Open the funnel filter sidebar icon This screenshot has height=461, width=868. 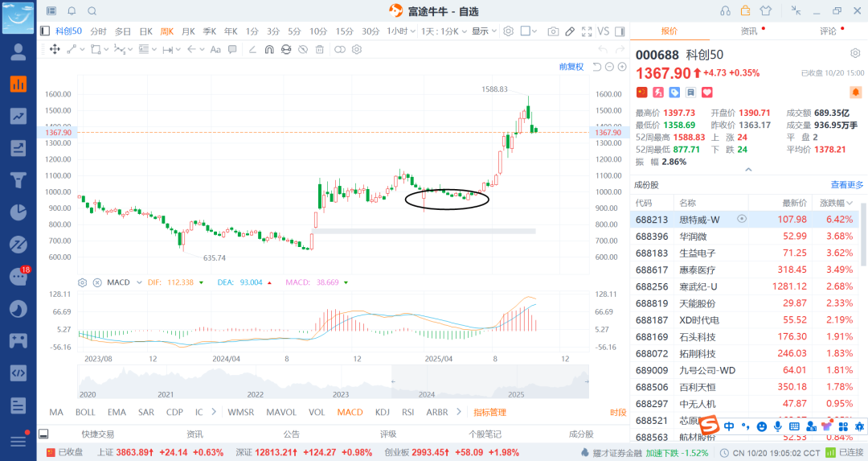tap(18, 180)
